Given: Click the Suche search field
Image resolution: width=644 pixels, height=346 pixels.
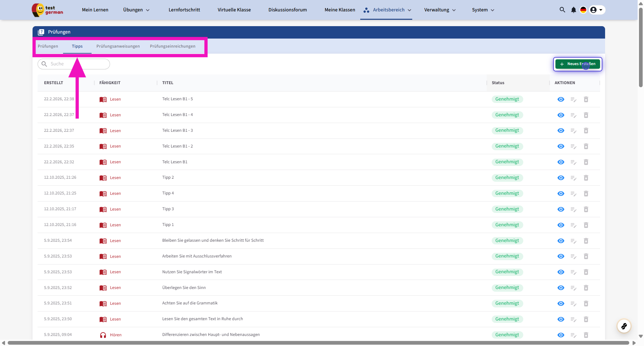Looking at the screenshot, I should click(77, 64).
